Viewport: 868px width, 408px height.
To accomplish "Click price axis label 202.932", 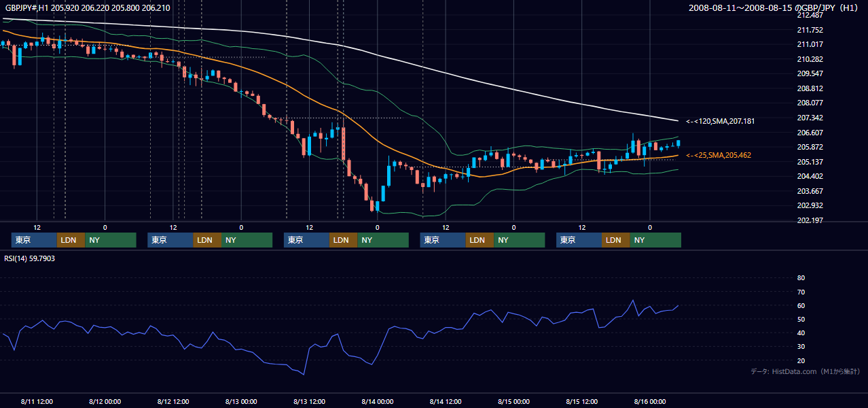I will [x=810, y=205].
